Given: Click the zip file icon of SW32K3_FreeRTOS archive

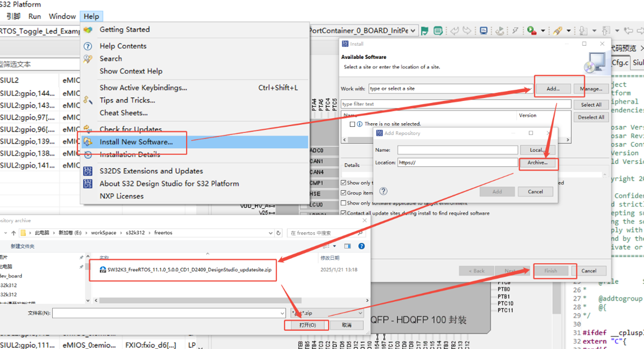Looking at the screenshot, I should click(x=103, y=270).
